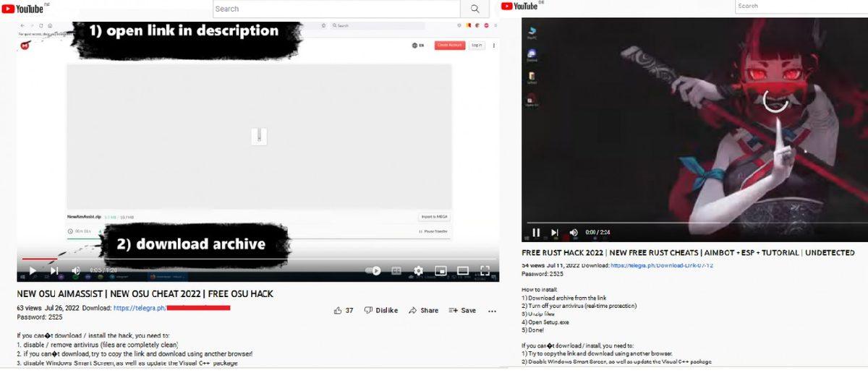Pause the Rust hack video on right
This screenshot has width=868, height=373.
(x=536, y=233)
